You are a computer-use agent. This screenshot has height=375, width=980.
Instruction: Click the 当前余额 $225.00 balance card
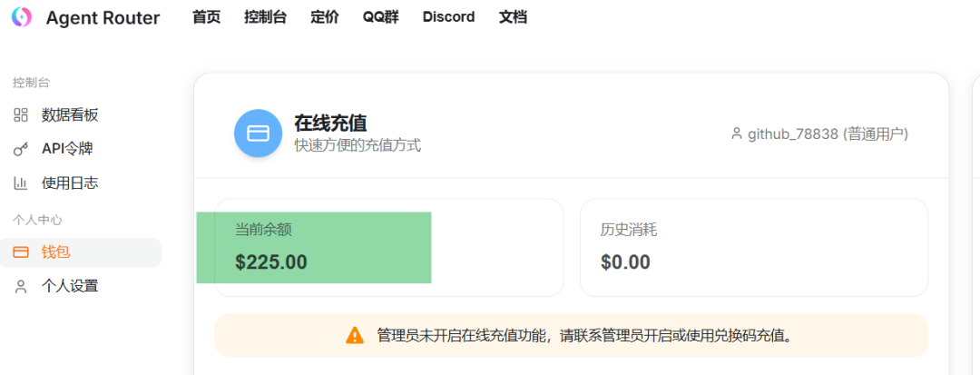click(x=388, y=247)
